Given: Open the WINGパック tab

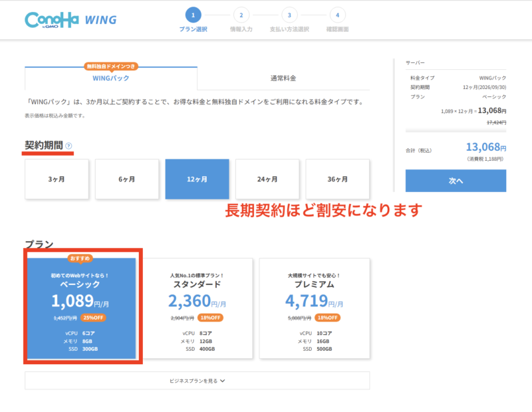Looking at the screenshot, I should (111, 78).
